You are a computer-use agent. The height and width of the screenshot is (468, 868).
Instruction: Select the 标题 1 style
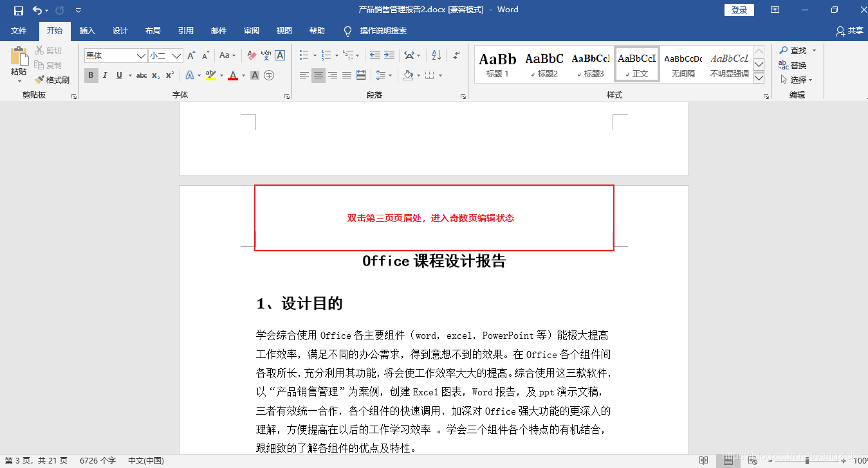[x=497, y=64]
